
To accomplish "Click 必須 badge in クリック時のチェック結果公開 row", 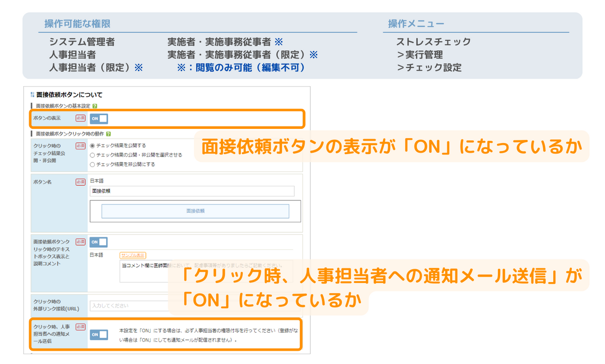I will (x=80, y=146).
